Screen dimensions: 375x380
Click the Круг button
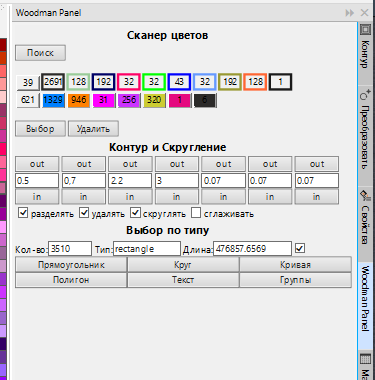183,265
